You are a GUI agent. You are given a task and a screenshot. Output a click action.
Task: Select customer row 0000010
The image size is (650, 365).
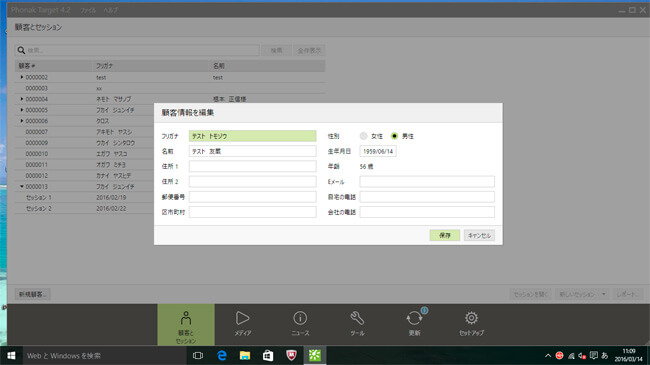84,153
